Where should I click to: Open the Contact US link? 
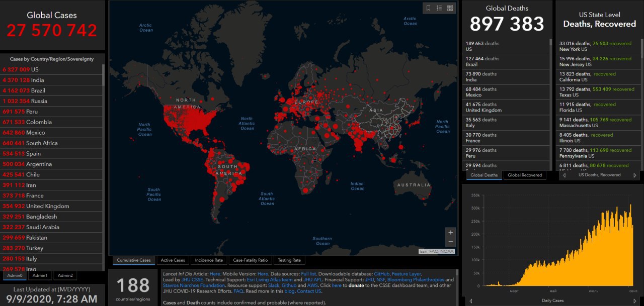309,291
